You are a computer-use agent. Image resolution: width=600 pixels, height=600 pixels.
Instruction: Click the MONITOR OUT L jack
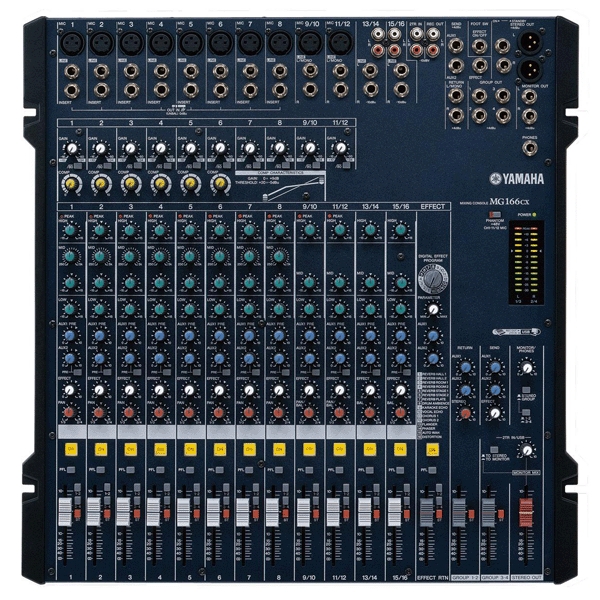pos(530,97)
